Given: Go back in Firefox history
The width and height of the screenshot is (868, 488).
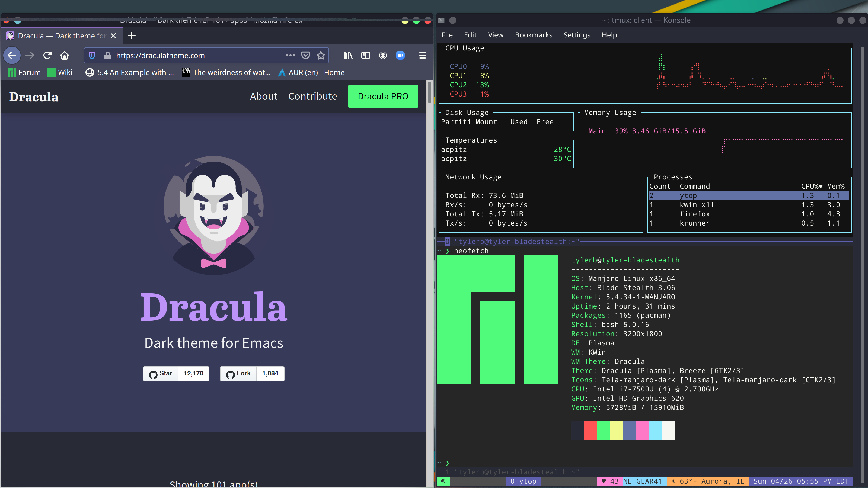Looking at the screenshot, I should 12,56.
